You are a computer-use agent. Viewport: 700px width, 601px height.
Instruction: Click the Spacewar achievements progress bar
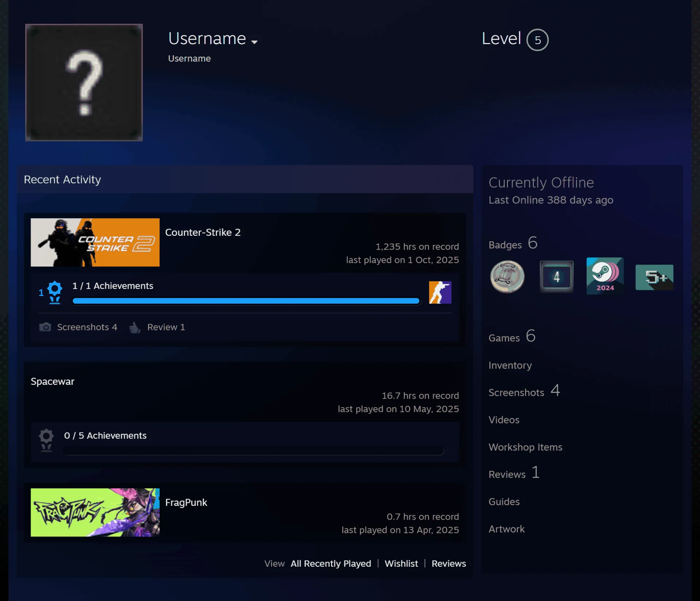pos(253,451)
